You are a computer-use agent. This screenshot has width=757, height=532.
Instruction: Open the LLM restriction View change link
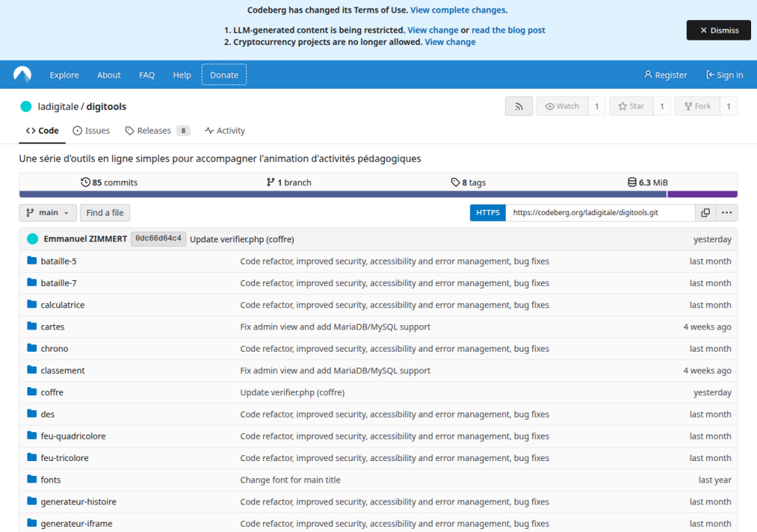[x=433, y=30]
